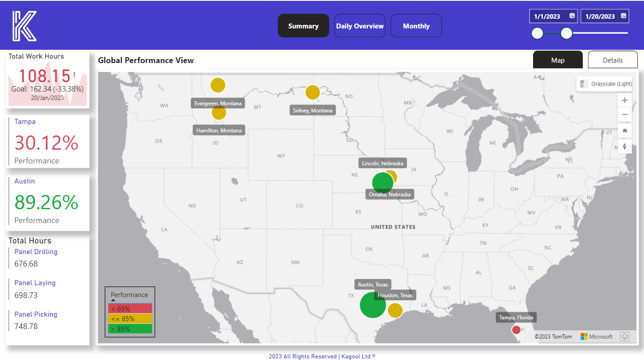Image resolution: width=644 pixels, height=362 pixels.
Task: Click the 1/20/2023 end date field
Action: pos(605,16)
